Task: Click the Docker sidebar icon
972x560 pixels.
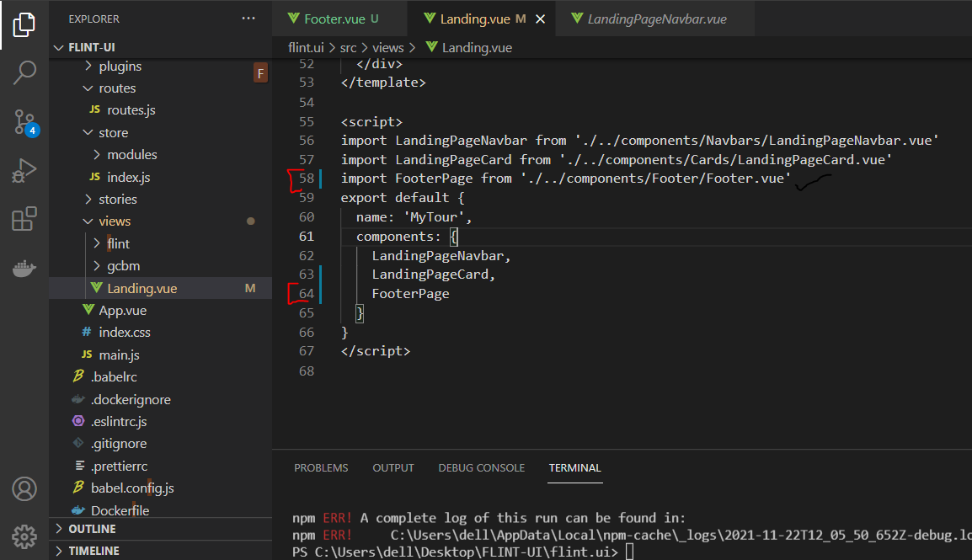Action: (24, 269)
